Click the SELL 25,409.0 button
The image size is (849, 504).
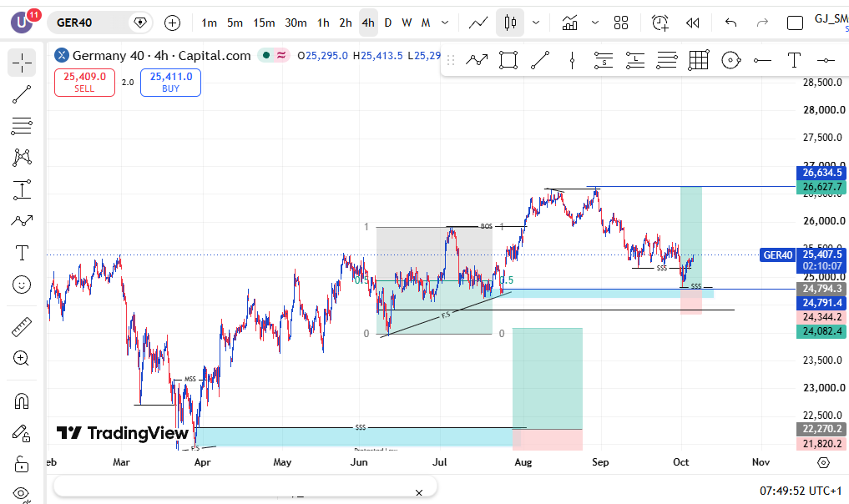[x=84, y=83]
